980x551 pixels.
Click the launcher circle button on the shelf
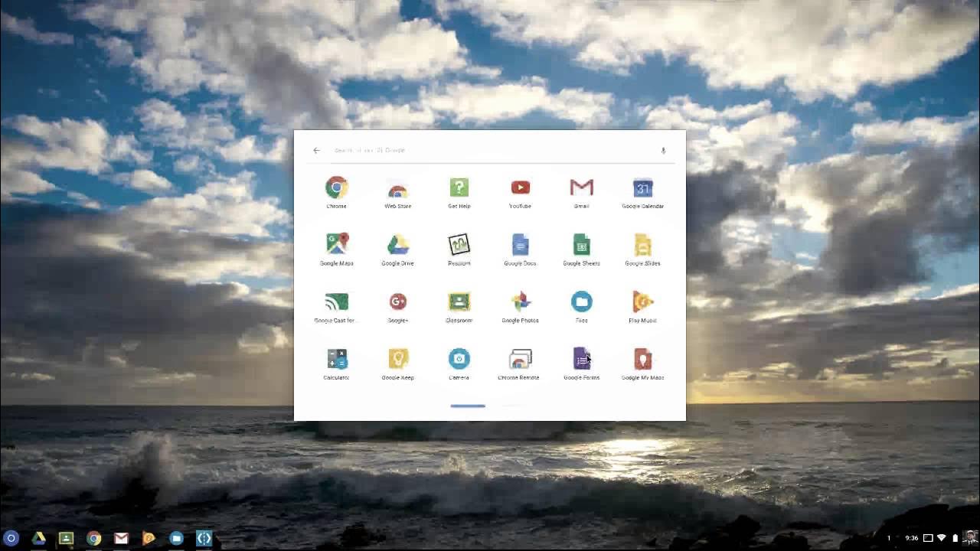pos(11,538)
